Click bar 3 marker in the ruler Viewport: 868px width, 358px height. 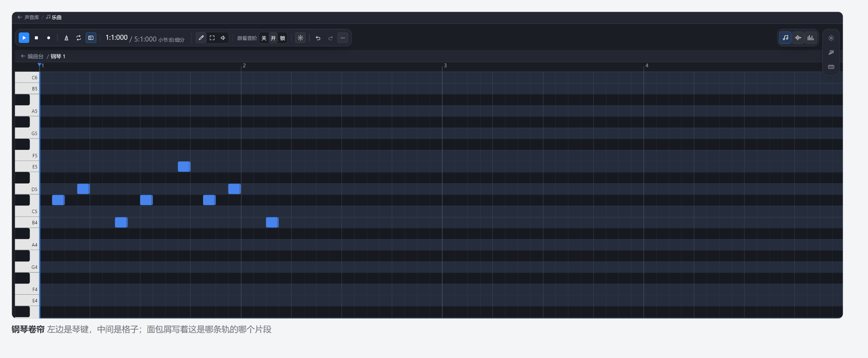[x=445, y=66]
